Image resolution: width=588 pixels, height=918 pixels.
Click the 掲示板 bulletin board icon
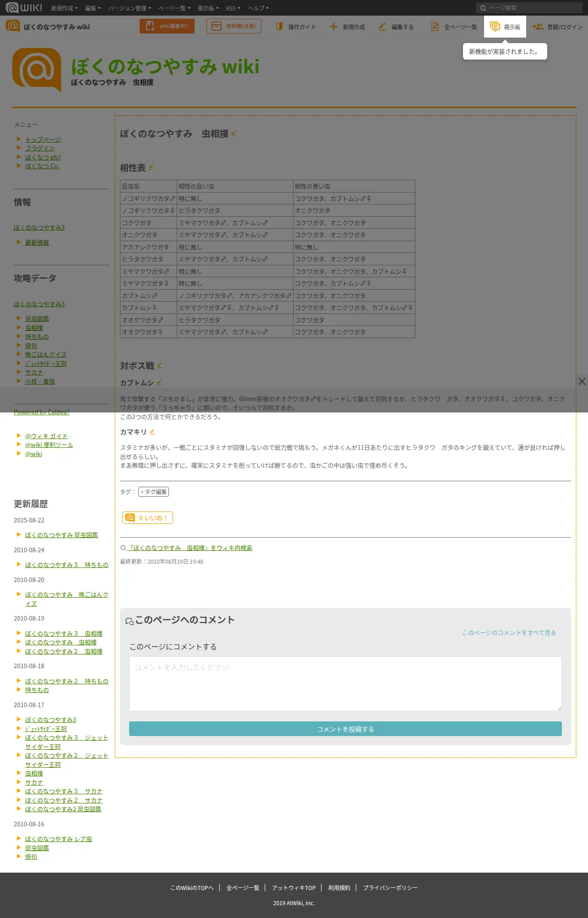click(x=495, y=27)
